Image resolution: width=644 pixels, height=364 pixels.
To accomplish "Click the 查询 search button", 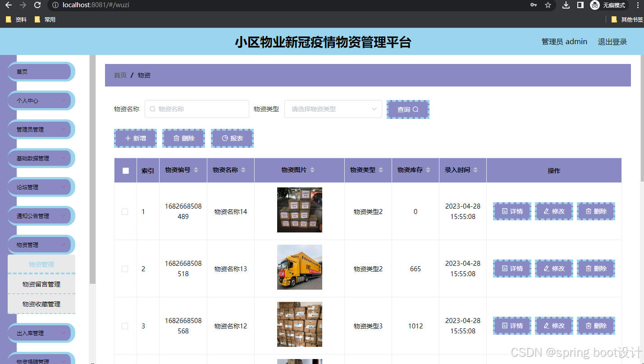I will point(408,109).
